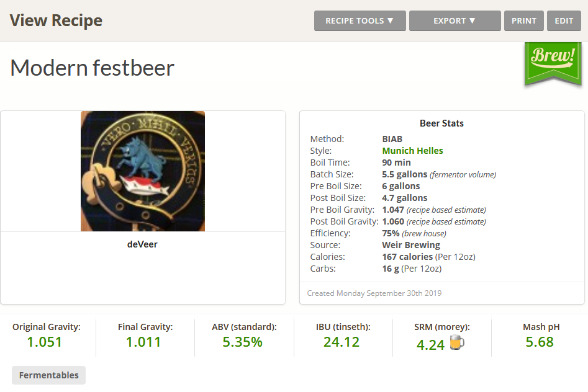Click the beer mug SRM icon
The height and width of the screenshot is (392, 588).
[x=458, y=343]
